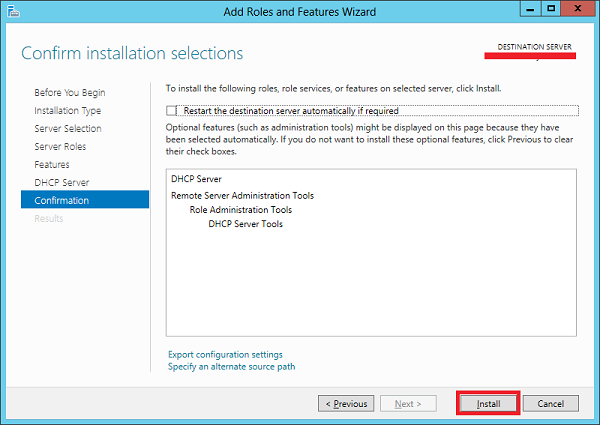Select DHCP Server Tools in the list
This screenshot has height=425, width=600.
pyautogui.click(x=245, y=224)
